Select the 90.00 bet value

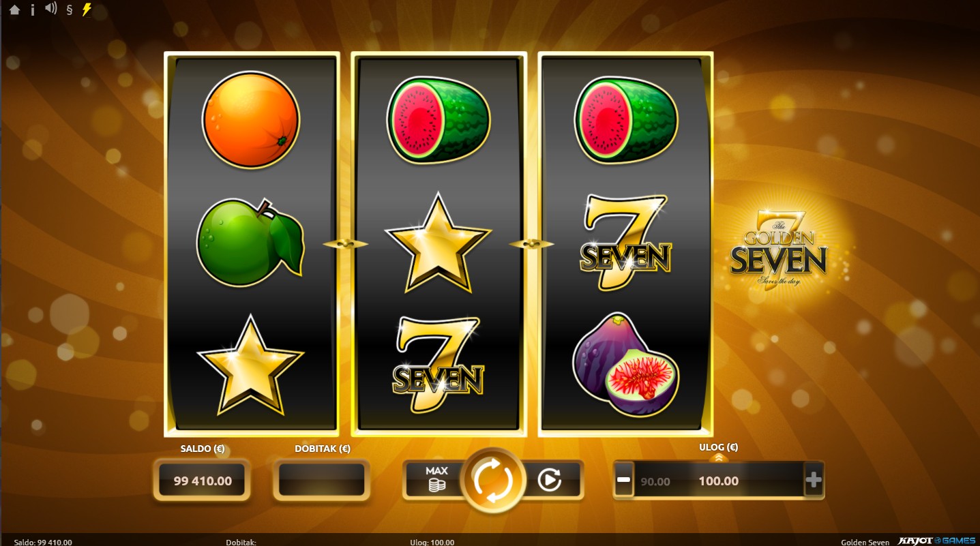tap(655, 481)
